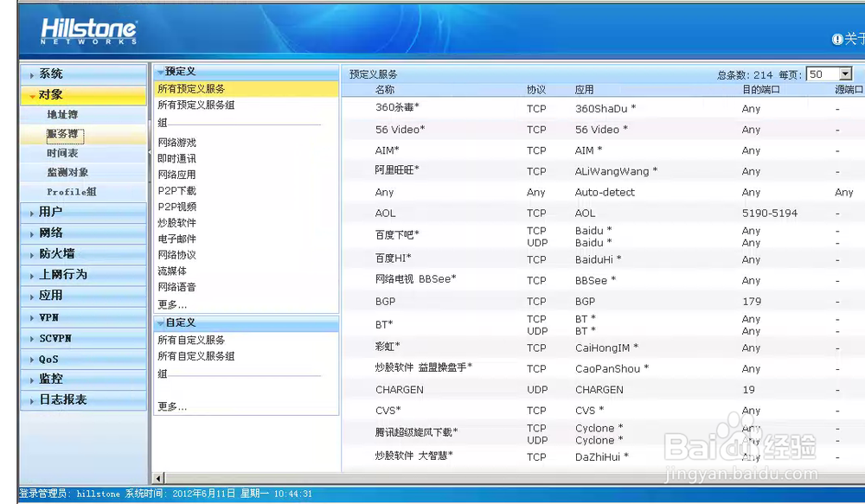Screen dimensions: 865x504
Task: Expand the 日志报表 menu section
Action: click(83, 399)
